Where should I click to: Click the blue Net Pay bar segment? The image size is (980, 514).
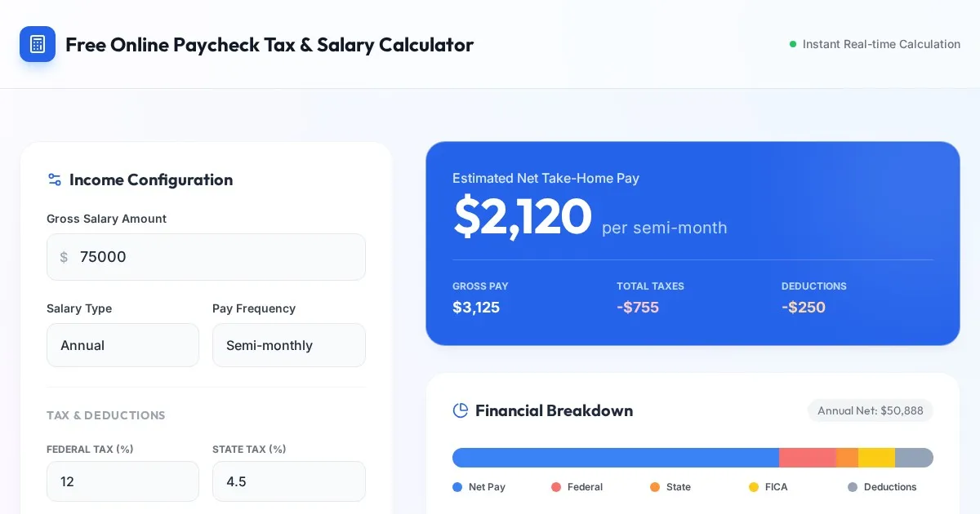click(x=615, y=458)
